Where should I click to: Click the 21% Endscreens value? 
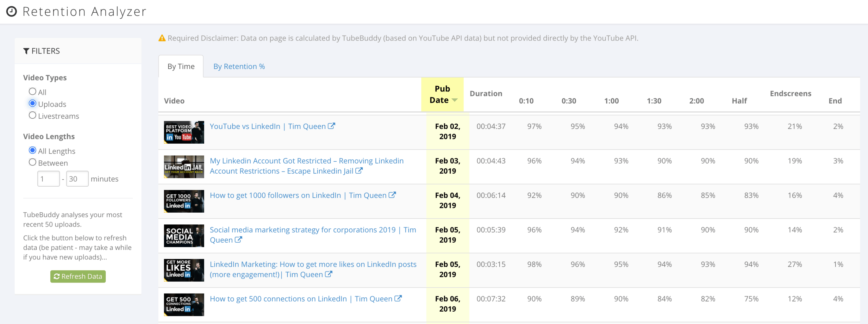(x=795, y=126)
